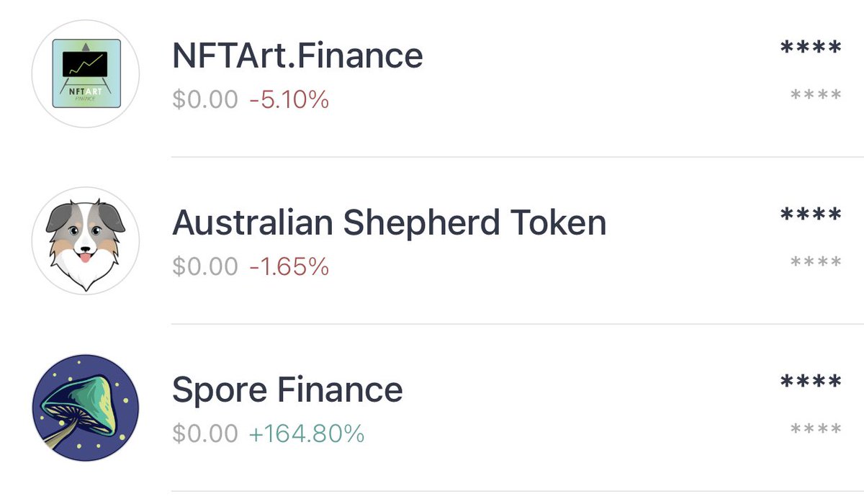Image resolution: width=864 pixels, height=504 pixels.
Task: Show the masked grey fiat value for Spore Finance
Action: (x=816, y=430)
